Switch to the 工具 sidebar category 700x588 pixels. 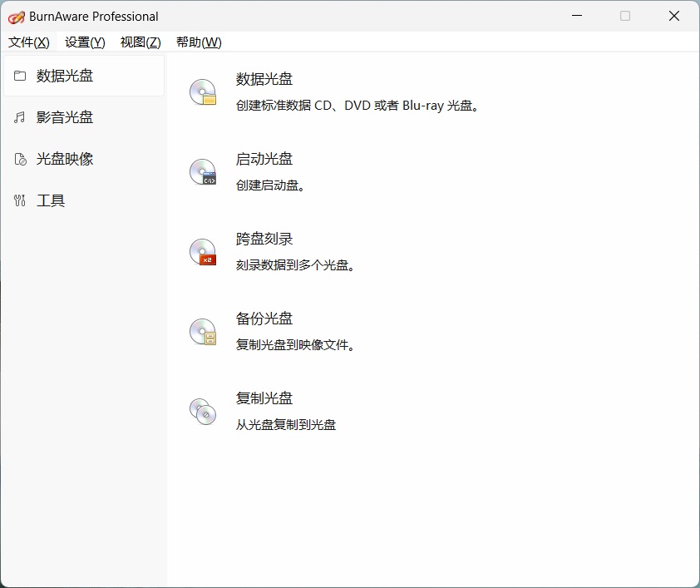coord(84,200)
